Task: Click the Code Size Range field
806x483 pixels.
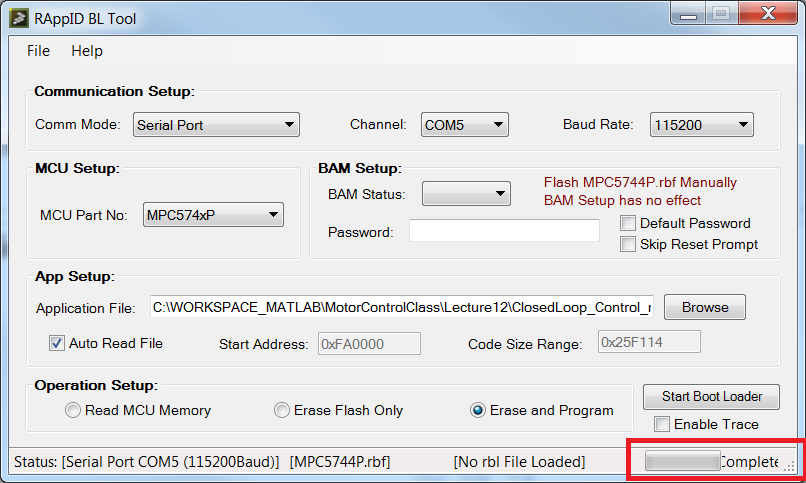Action: [649, 342]
